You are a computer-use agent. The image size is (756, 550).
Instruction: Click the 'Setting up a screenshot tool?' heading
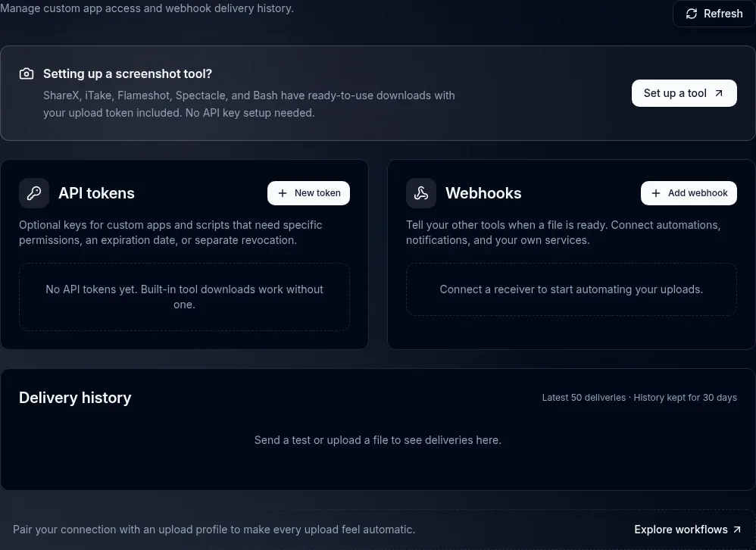(x=128, y=73)
